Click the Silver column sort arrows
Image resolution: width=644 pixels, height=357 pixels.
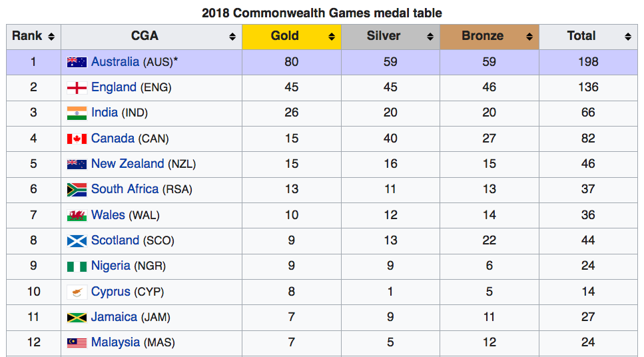430,37
